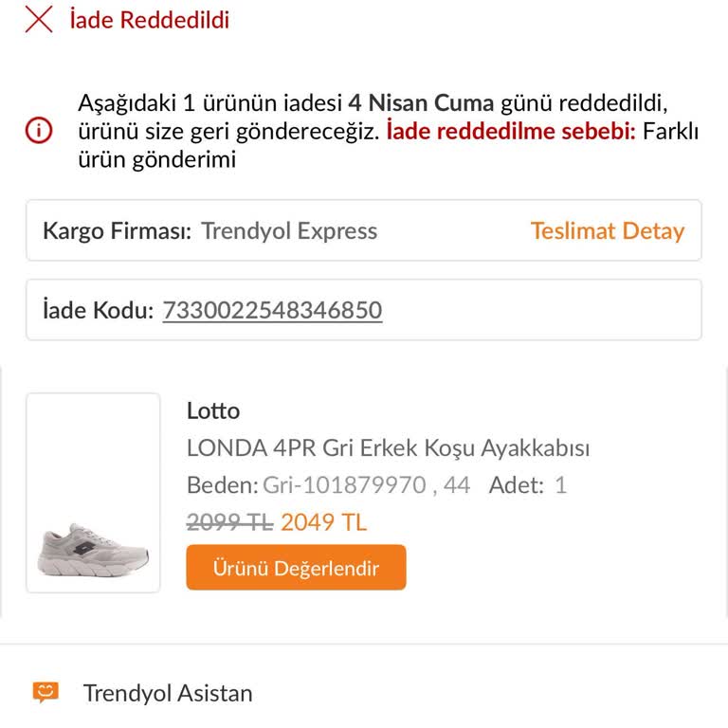
Task: Tap the discounted 2049 TL price
Action: (x=323, y=522)
